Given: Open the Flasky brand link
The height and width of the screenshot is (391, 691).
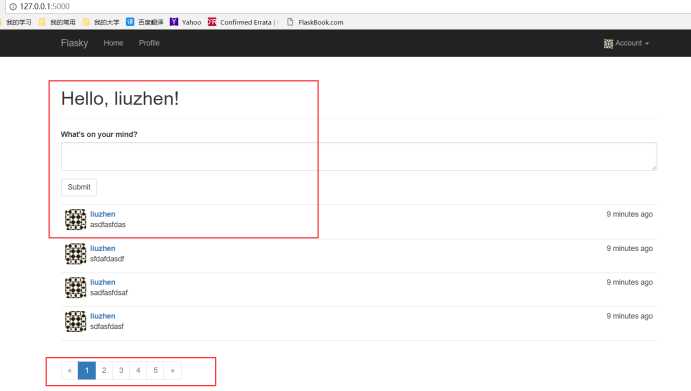Looking at the screenshot, I should coord(74,43).
